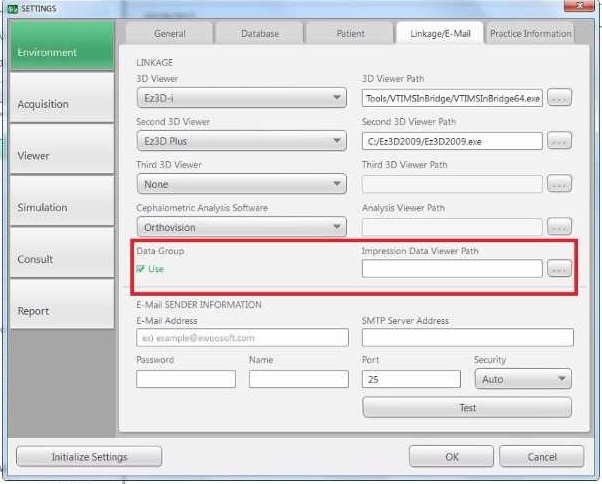Click the Port field showing 25
Image resolution: width=602 pixels, height=484 pixels.
(x=411, y=379)
